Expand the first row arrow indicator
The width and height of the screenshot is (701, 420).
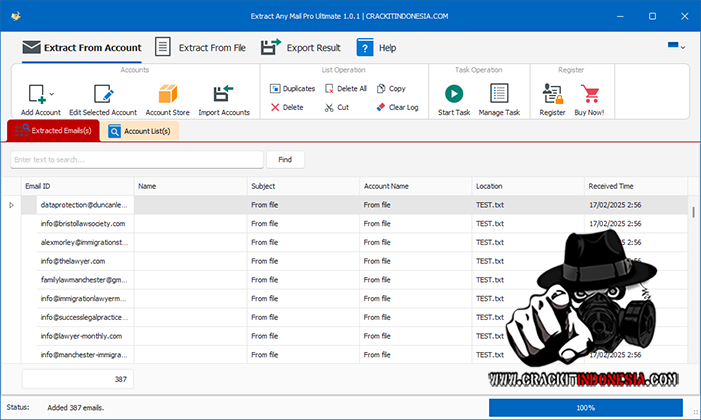pyautogui.click(x=11, y=205)
